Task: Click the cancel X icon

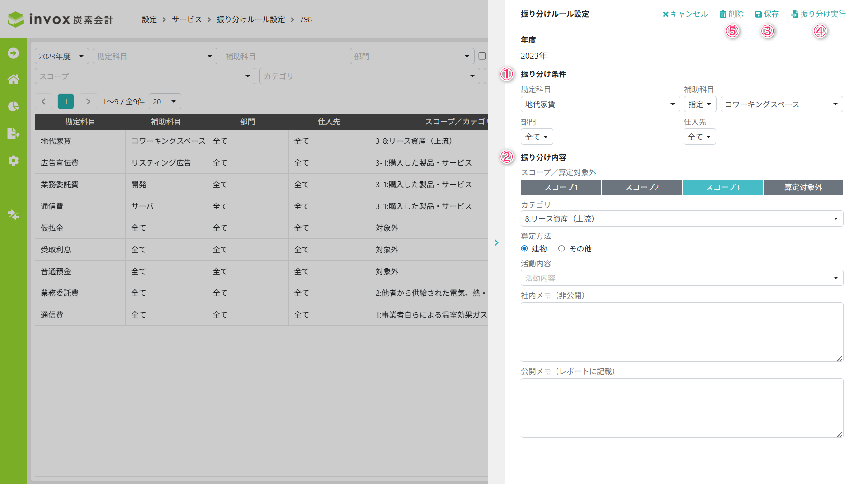Action: pos(665,14)
